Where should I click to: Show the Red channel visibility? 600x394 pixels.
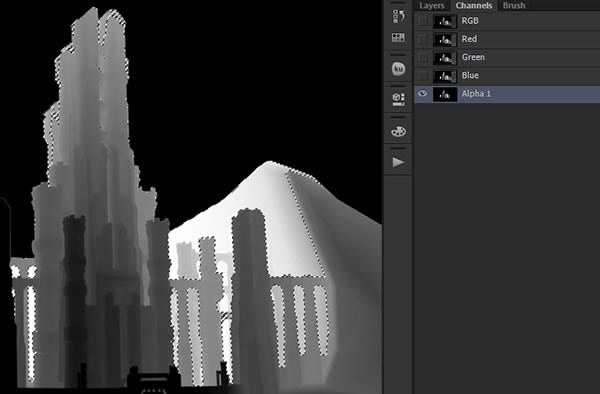point(422,39)
